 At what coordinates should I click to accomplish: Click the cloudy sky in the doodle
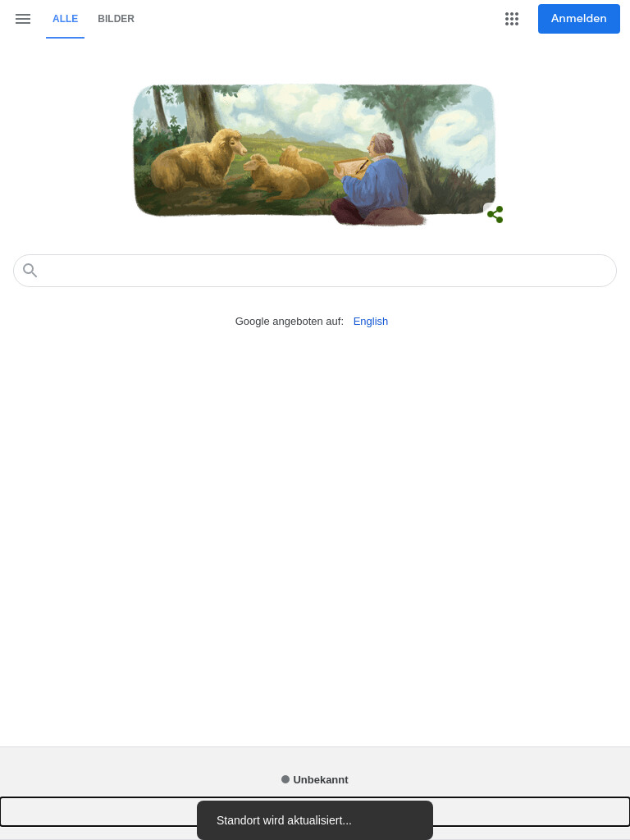point(300,110)
